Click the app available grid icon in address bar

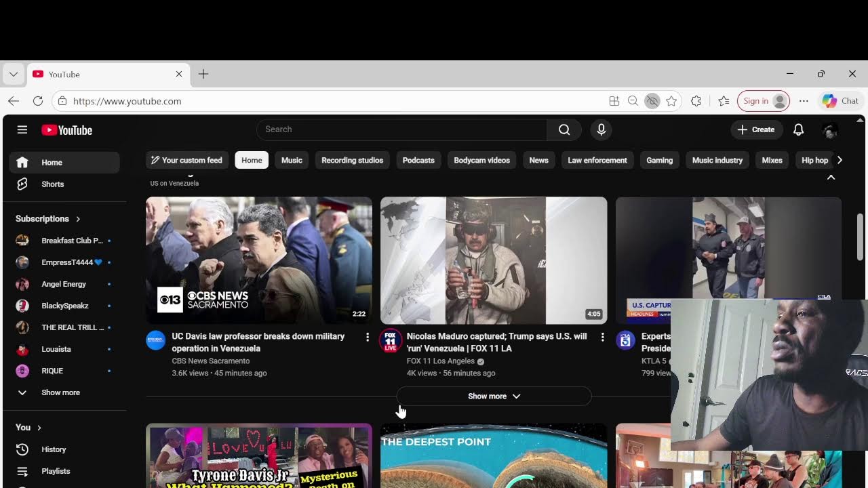[614, 101]
